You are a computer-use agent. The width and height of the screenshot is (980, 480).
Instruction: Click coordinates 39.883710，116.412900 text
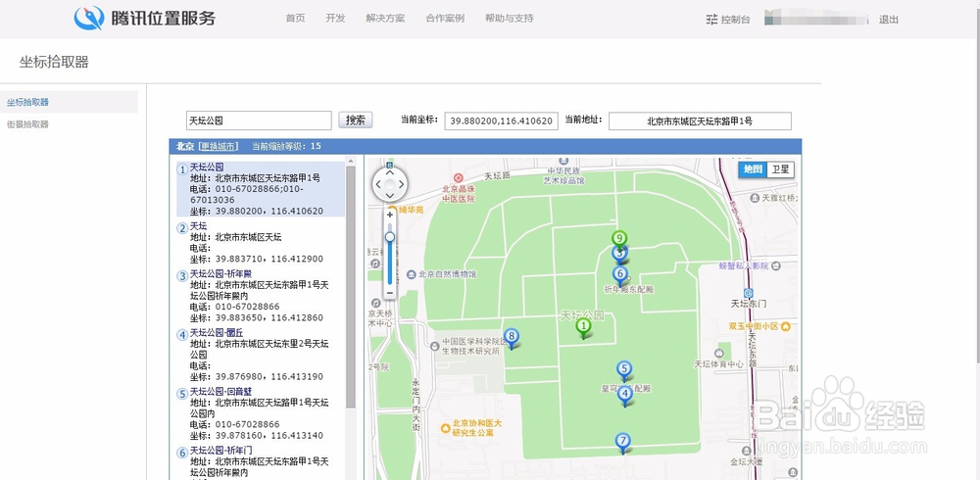pyautogui.click(x=269, y=259)
